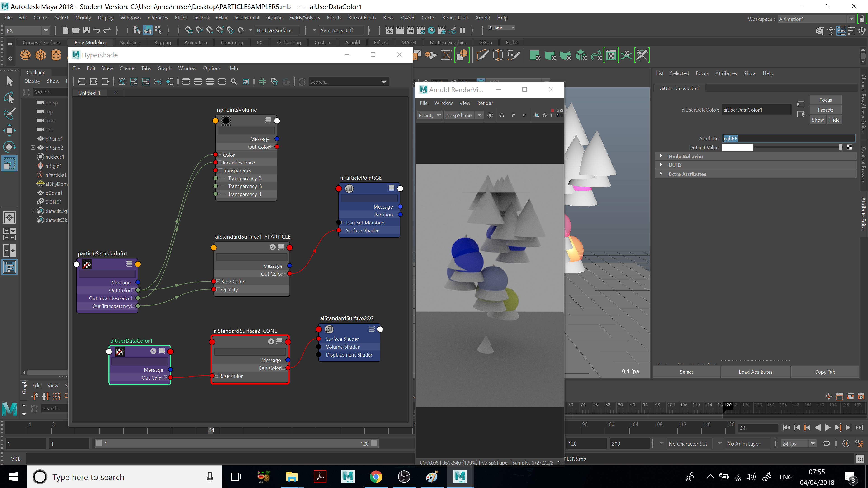Hide aiUserDataColor1 attributes using the Hide button
The height and width of the screenshot is (488, 868).
point(835,120)
